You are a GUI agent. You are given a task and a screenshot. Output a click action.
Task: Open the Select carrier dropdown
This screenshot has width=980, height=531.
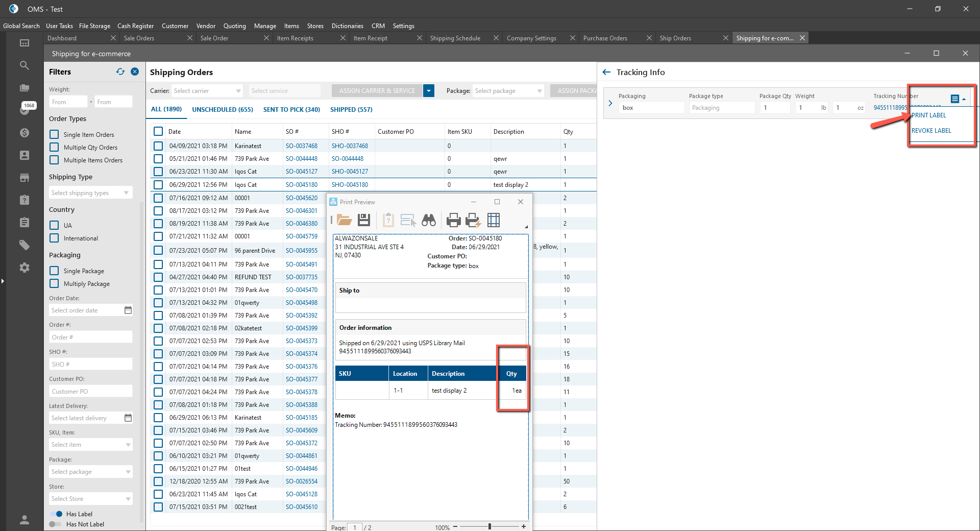point(207,91)
